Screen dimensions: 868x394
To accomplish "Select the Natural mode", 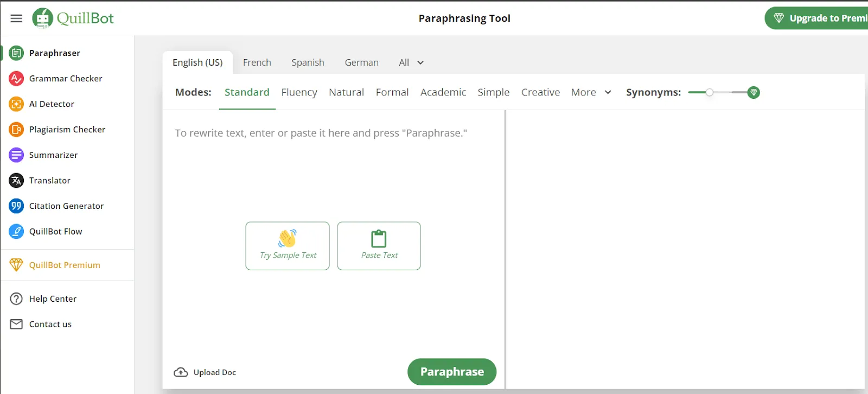I will pos(346,93).
